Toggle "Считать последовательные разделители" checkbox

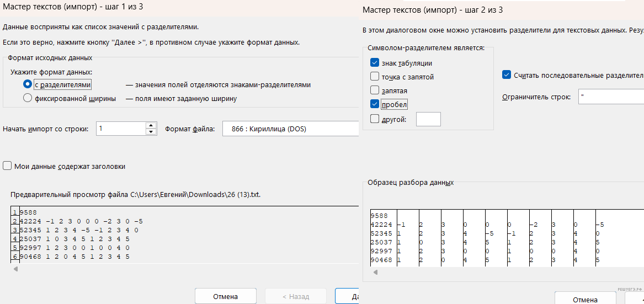point(507,75)
